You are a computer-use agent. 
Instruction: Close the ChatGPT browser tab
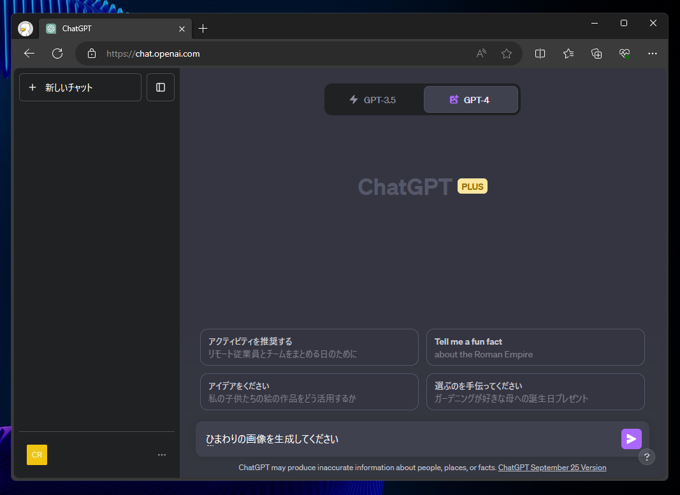[182, 29]
